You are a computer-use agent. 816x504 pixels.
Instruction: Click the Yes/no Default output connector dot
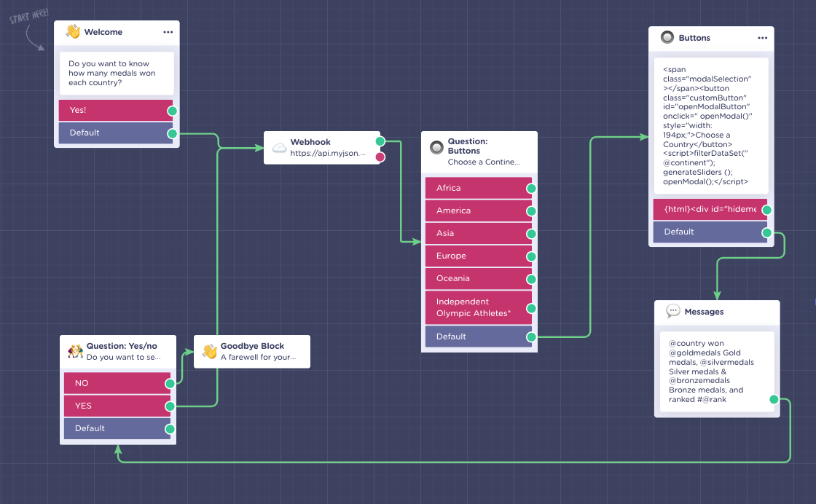(170, 429)
